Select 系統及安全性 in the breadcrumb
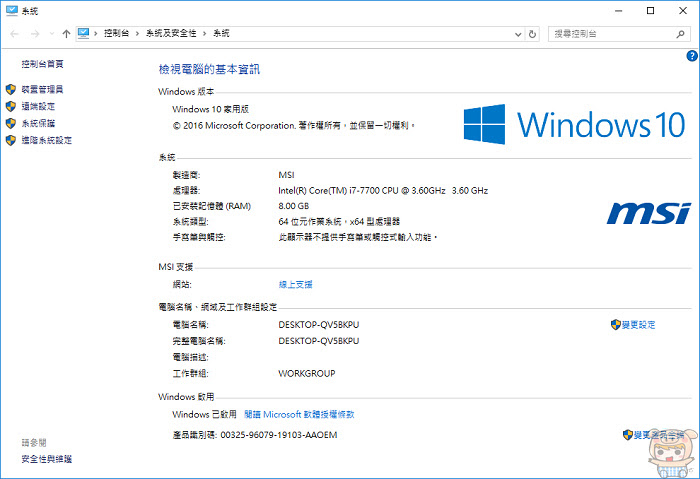This screenshot has width=700, height=479. [171, 33]
